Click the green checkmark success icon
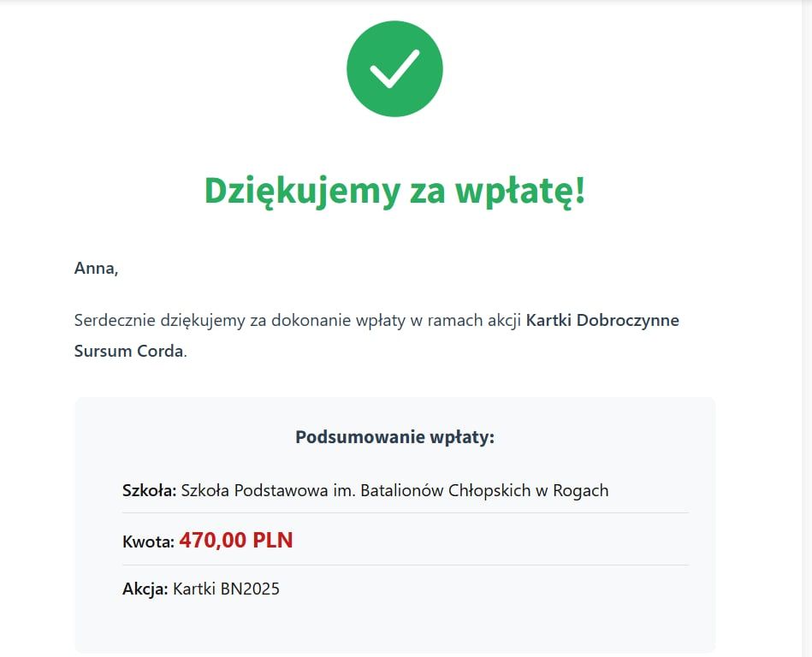This screenshot has height=657, width=812. click(394, 69)
